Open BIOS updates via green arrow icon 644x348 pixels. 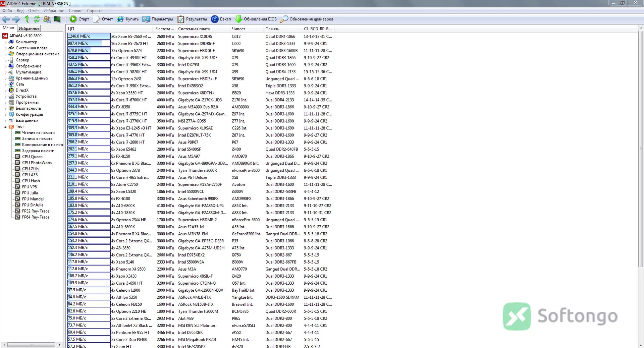click(238, 19)
